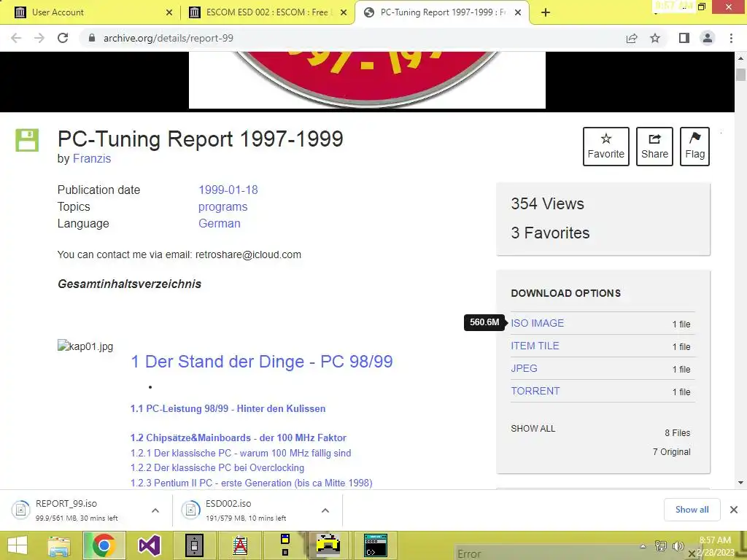Image resolution: width=747 pixels, height=560 pixels.
Task: Open chapter 1 Der Stand der Dinge heading
Action: point(262,362)
